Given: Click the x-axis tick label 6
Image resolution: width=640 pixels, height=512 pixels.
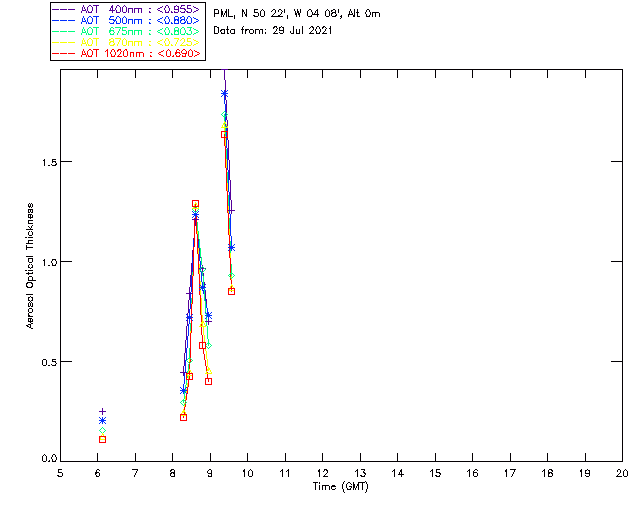Looking at the screenshot, I should click(x=98, y=473).
